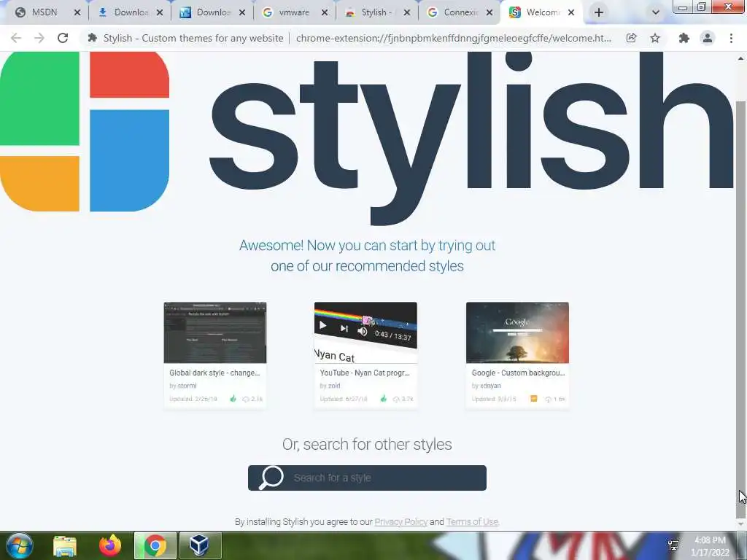Click the 'YouTube - Nyan Cat progr...' title
Screen dimensions: 747x560
pyautogui.click(x=365, y=373)
